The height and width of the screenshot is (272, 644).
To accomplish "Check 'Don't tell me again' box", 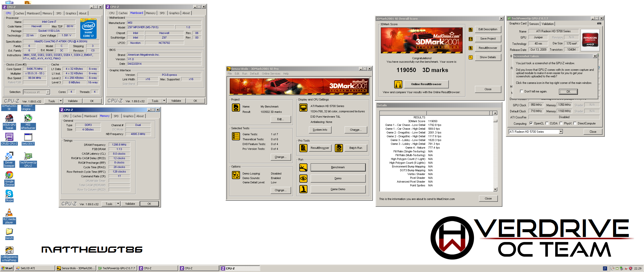I will pyautogui.click(x=521, y=91).
